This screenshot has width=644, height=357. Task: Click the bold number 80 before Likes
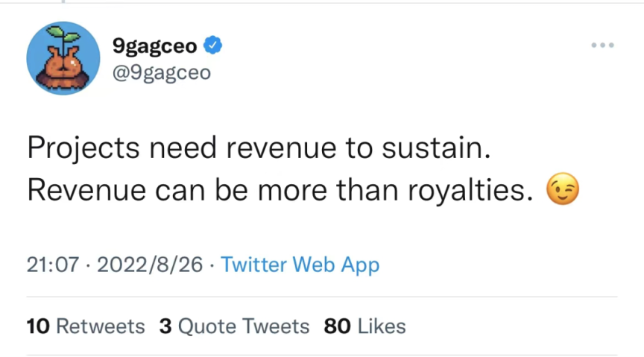click(337, 326)
